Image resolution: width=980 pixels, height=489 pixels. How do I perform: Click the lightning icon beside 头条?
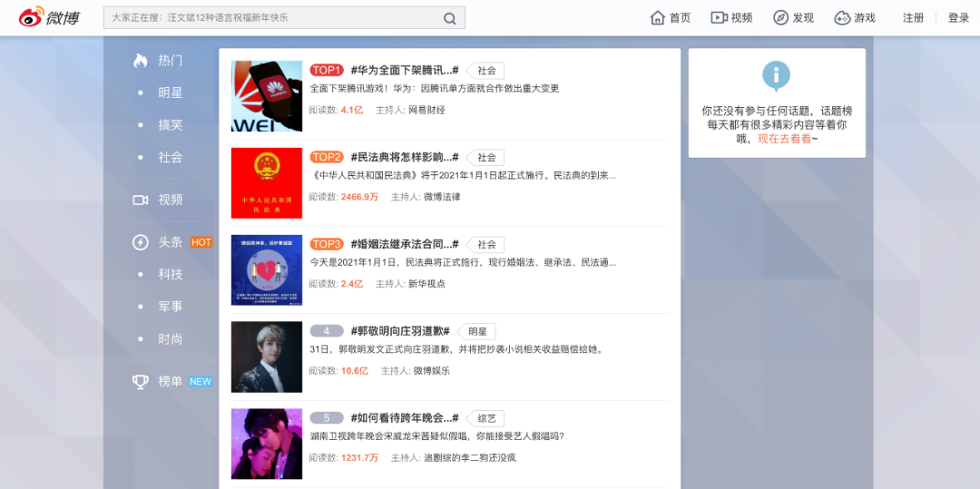tap(140, 242)
